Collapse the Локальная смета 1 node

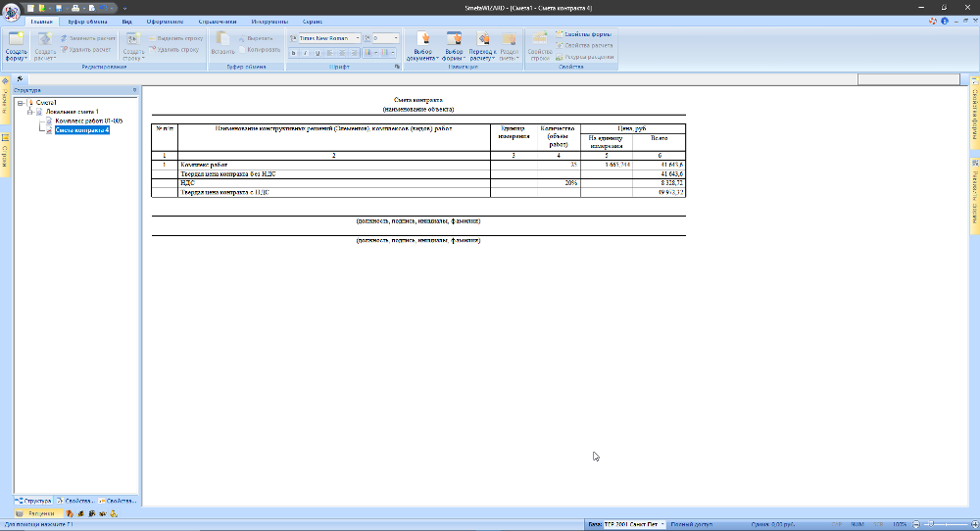click(29, 112)
